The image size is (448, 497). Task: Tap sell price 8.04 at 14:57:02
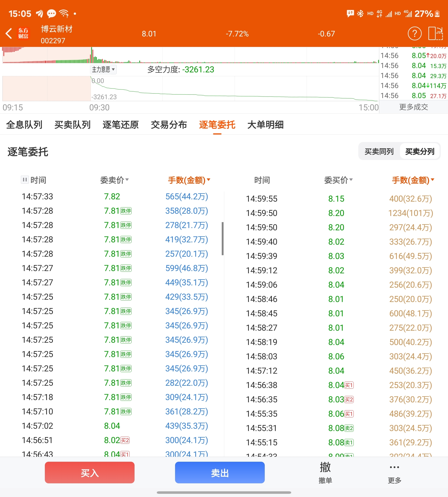[112, 426]
